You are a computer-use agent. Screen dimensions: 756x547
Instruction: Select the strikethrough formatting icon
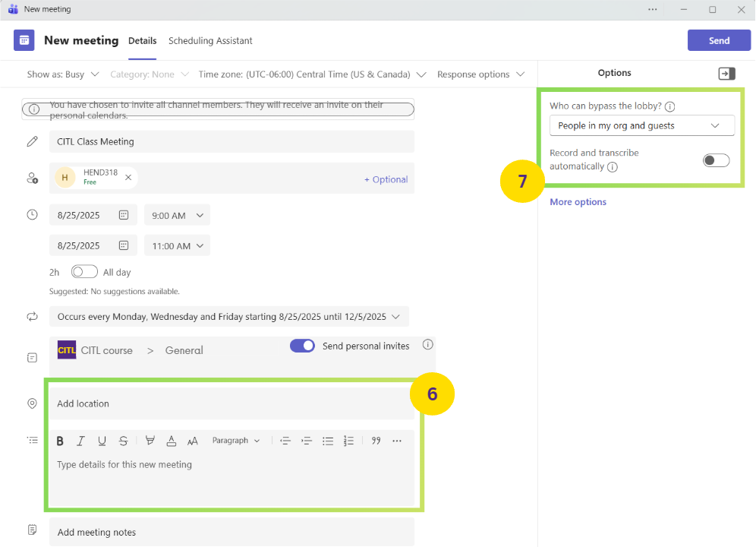coord(123,441)
